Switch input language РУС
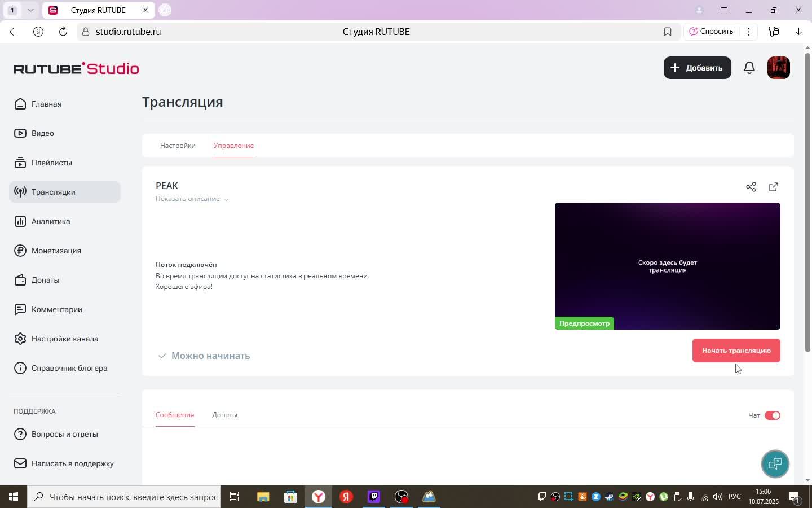 (735, 497)
